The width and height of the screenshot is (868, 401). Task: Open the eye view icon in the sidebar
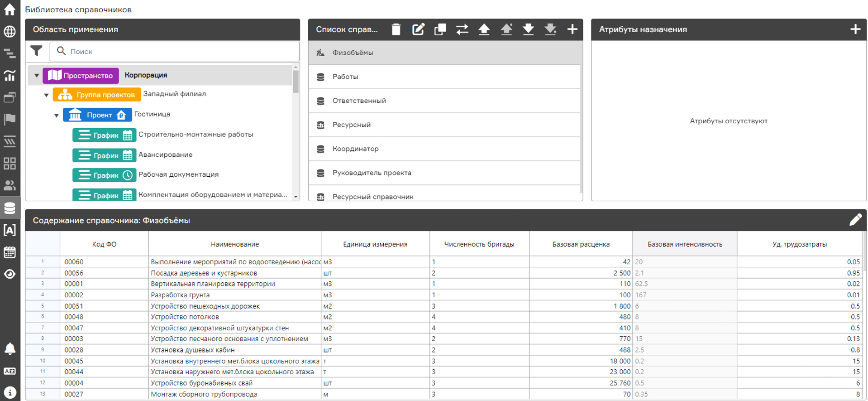(x=10, y=274)
